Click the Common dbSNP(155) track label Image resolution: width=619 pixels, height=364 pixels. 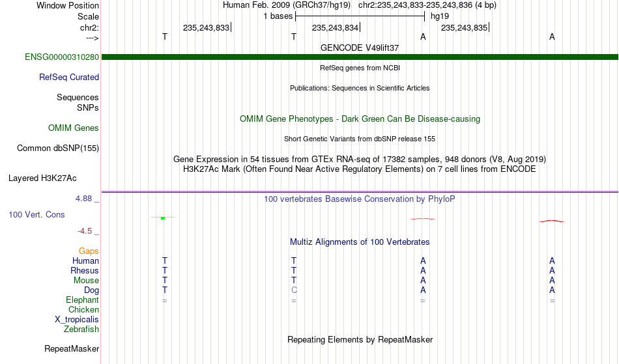(57, 148)
